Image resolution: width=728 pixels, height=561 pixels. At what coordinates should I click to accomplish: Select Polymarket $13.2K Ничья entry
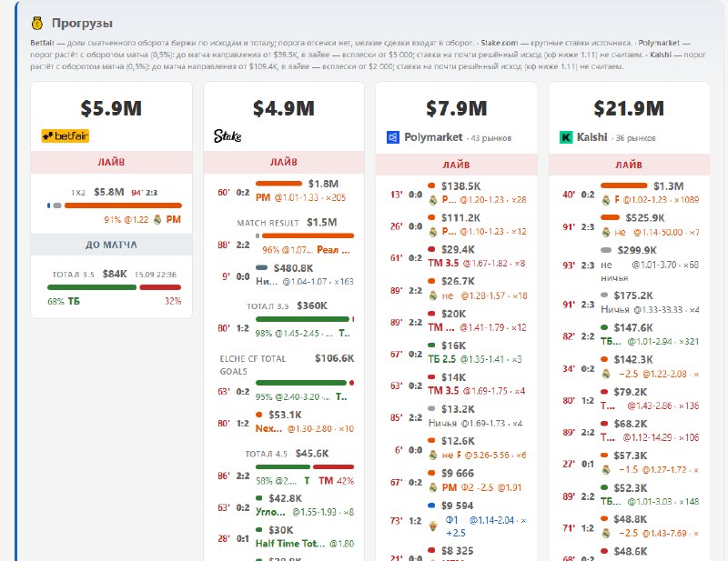[x=457, y=416]
